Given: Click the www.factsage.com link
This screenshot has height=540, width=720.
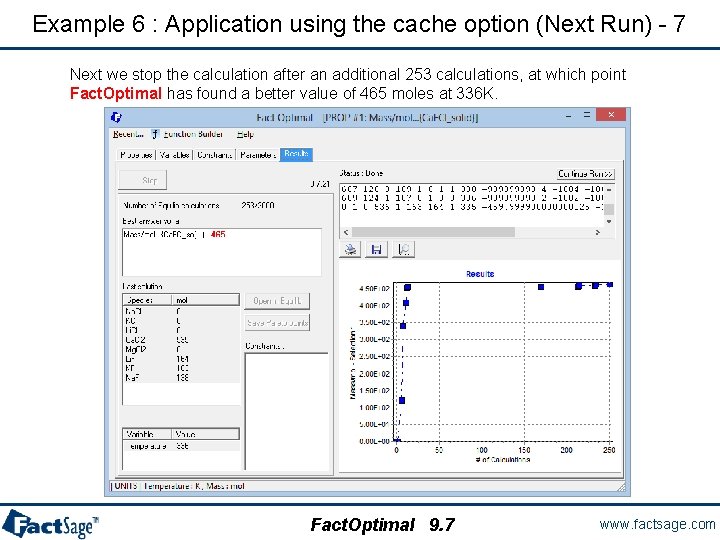Looking at the screenshot, I should point(658,524).
